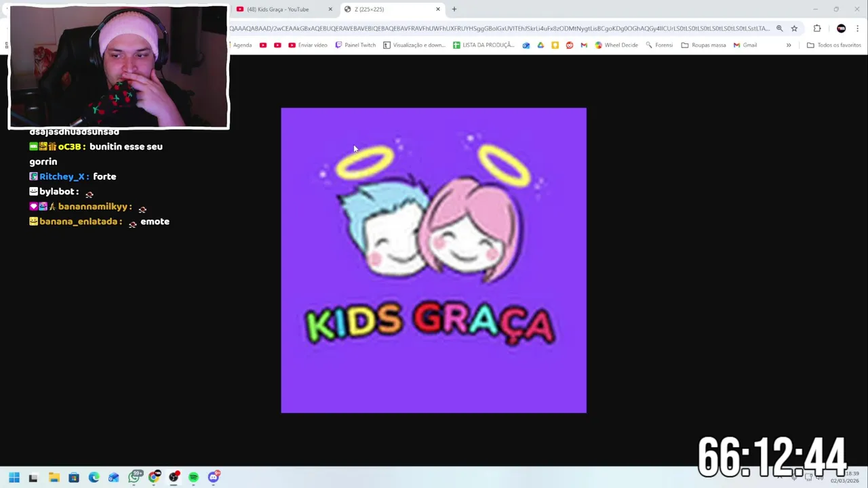Switch to the Kids Graça - YouTube tab
The height and width of the screenshot is (488, 868).
[283, 9]
